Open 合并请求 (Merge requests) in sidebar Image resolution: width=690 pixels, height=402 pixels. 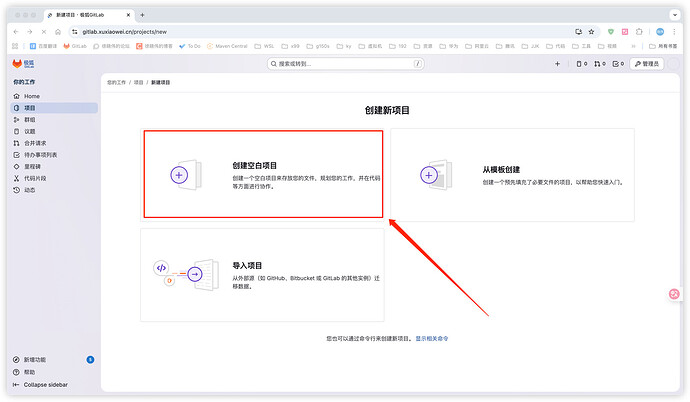[35, 143]
